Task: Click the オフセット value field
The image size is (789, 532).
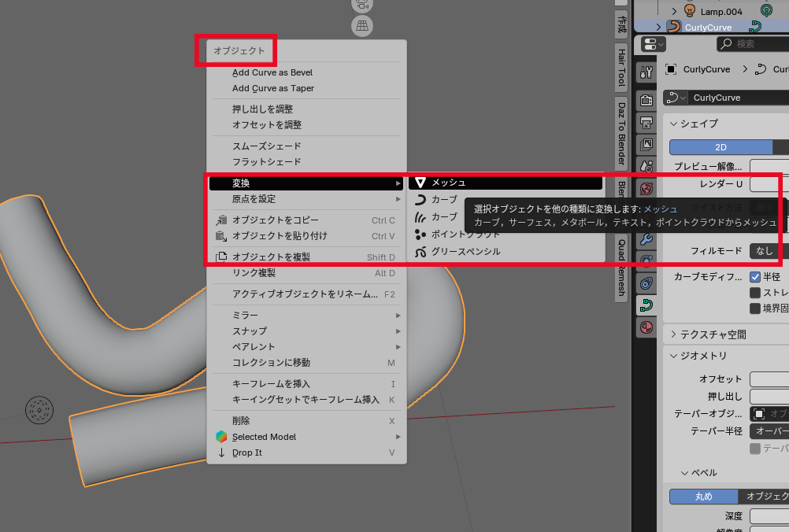Action: click(769, 379)
